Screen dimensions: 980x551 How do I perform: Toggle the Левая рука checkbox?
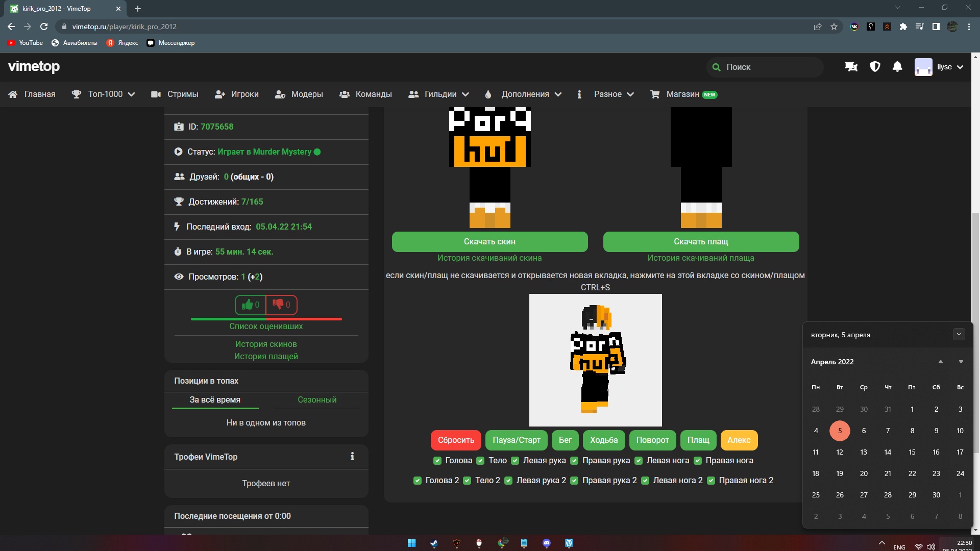[515, 461]
